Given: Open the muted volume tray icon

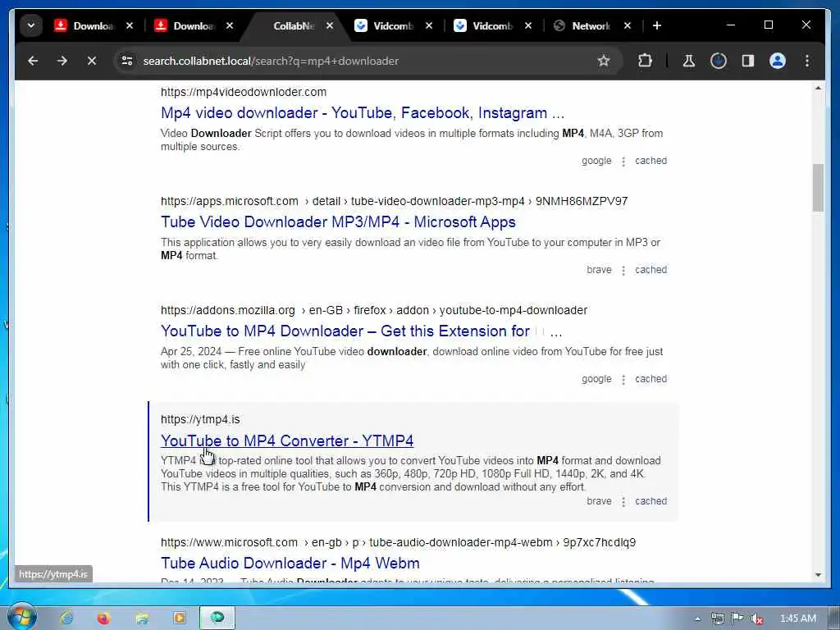Looking at the screenshot, I should 757,619.
